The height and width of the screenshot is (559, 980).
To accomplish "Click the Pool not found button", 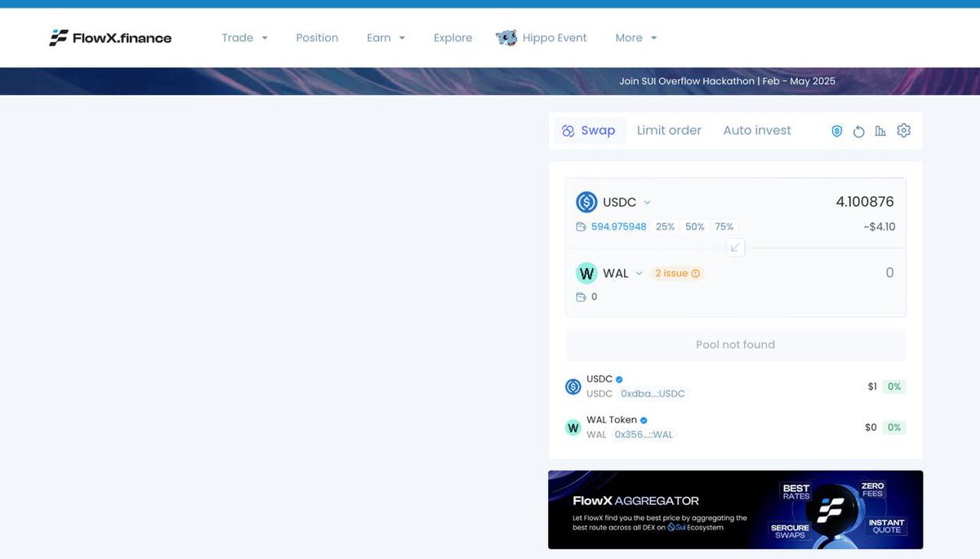I will pyautogui.click(x=736, y=344).
